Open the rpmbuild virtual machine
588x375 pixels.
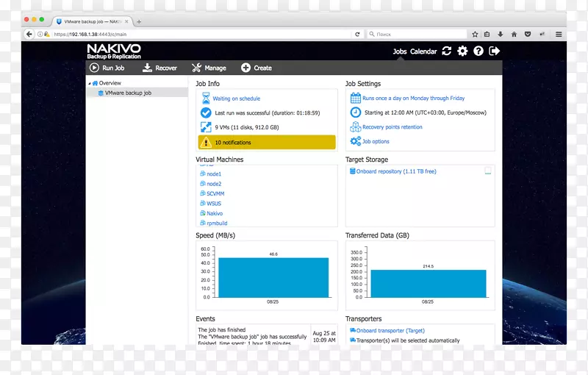[x=217, y=223]
